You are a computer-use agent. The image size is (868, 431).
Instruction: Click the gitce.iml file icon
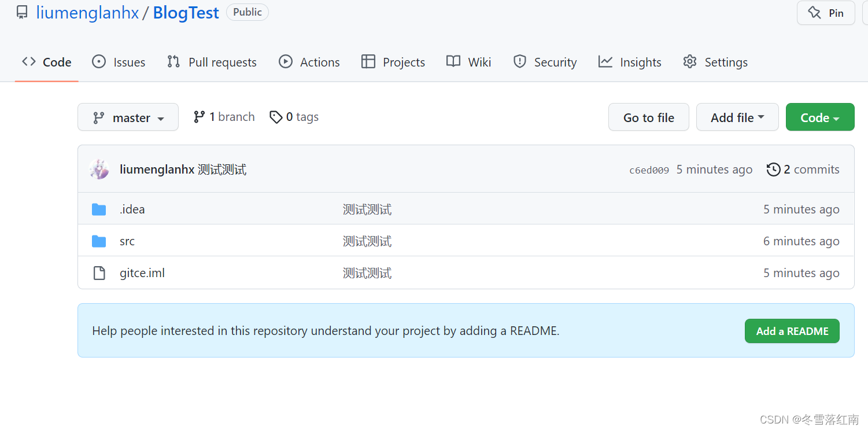coord(99,273)
